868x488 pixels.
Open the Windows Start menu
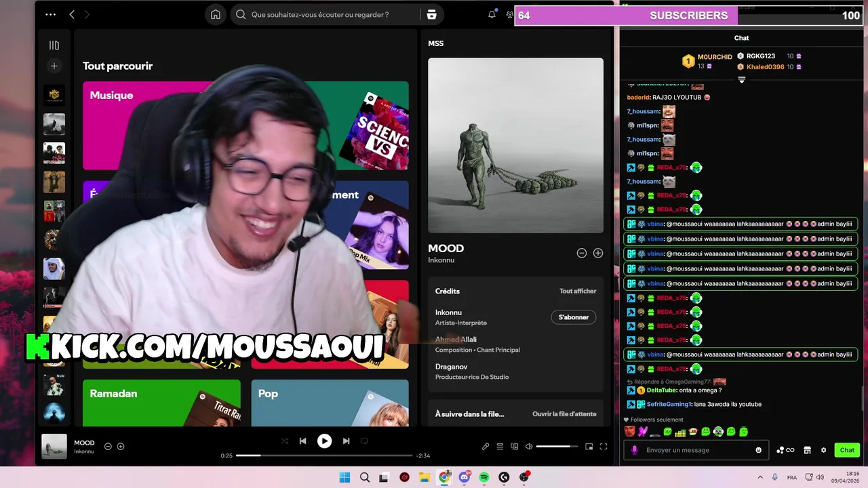point(344,477)
